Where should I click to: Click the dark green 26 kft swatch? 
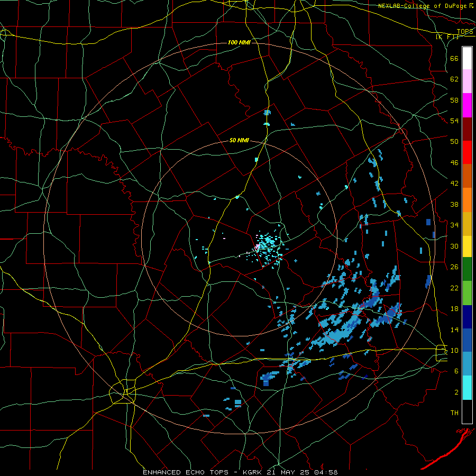coord(467,269)
